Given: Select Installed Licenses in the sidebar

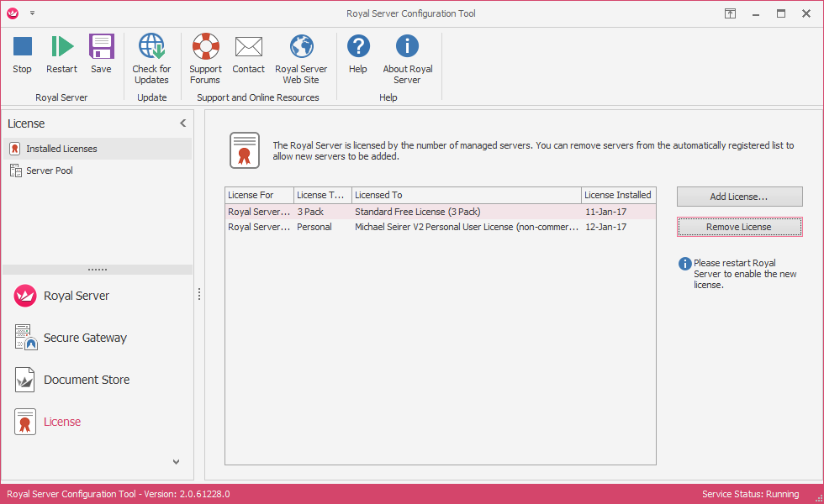Looking at the screenshot, I should tap(98, 149).
